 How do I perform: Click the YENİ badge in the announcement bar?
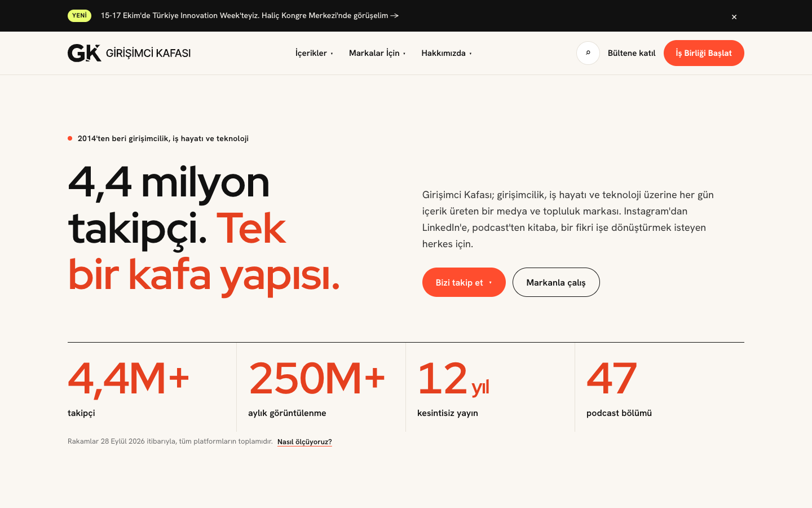80,16
